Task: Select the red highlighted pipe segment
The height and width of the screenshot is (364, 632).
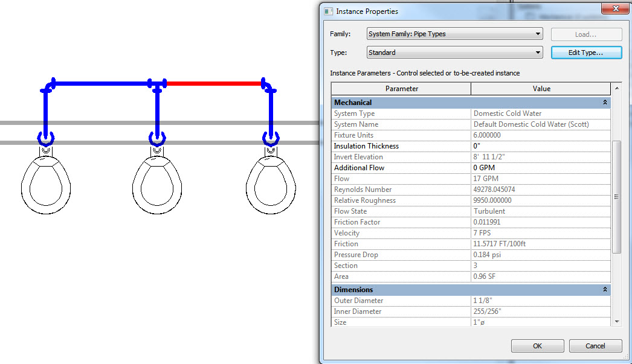Action: (x=214, y=84)
